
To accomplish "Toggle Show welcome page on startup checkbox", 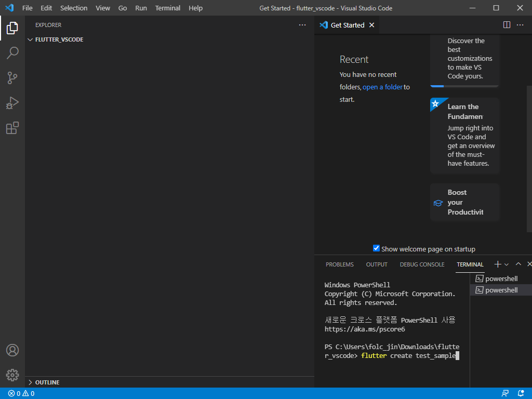I will [x=376, y=248].
